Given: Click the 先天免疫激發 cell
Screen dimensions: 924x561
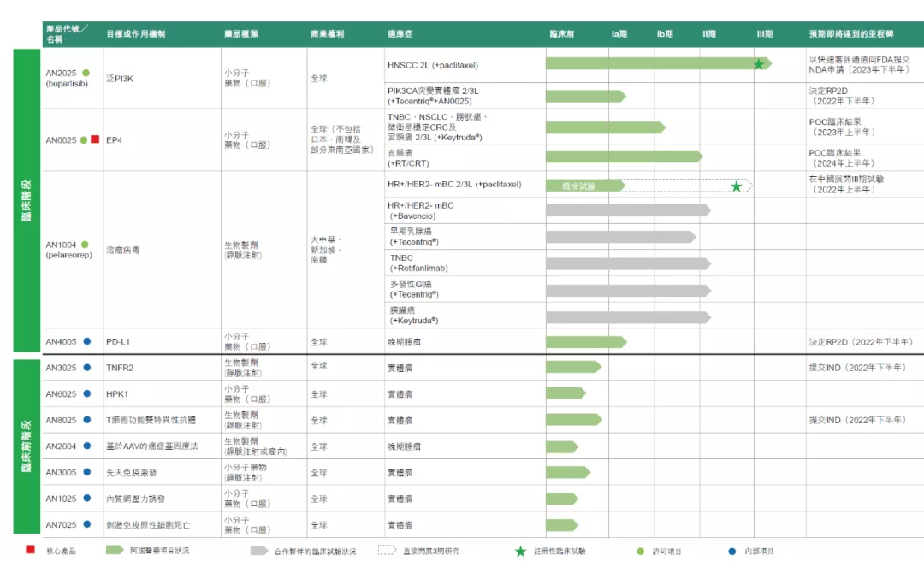Looking at the screenshot, I should [x=132, y=473].
